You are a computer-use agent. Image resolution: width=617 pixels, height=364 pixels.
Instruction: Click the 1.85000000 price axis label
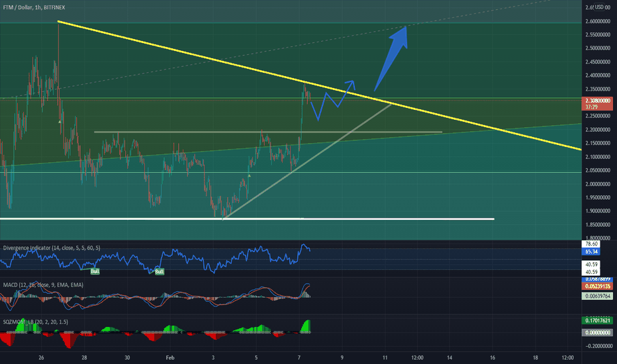[x=598, y=225]
